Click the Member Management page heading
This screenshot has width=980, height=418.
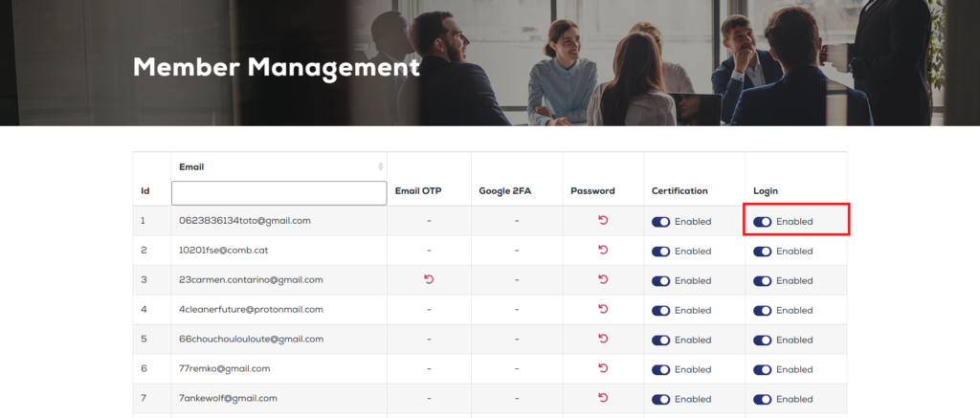coord(277,68)
